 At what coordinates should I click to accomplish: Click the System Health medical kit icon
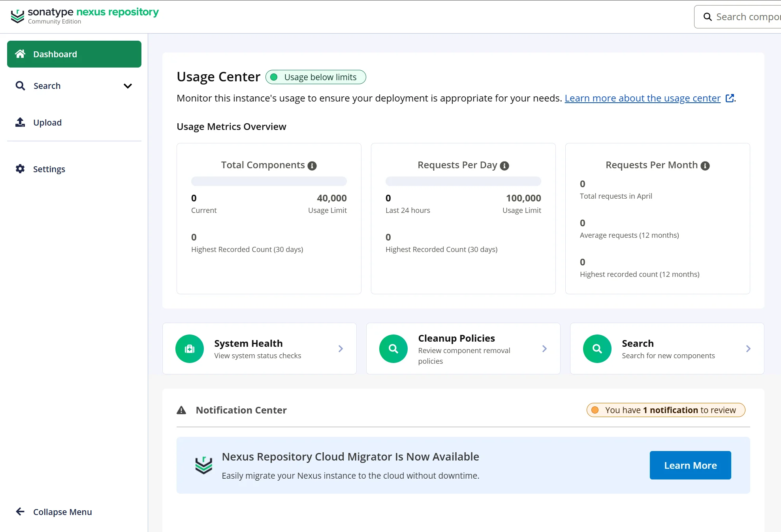[x=190, y=349]
